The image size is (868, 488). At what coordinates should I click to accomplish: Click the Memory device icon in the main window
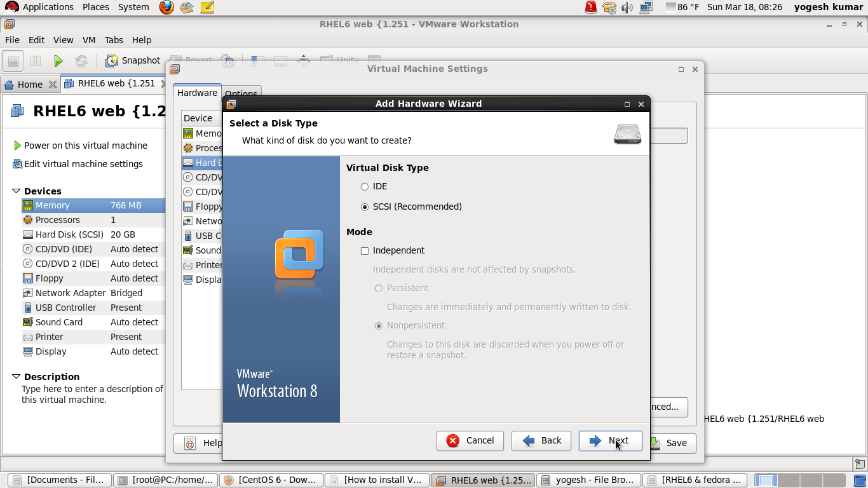pos(28,205)
